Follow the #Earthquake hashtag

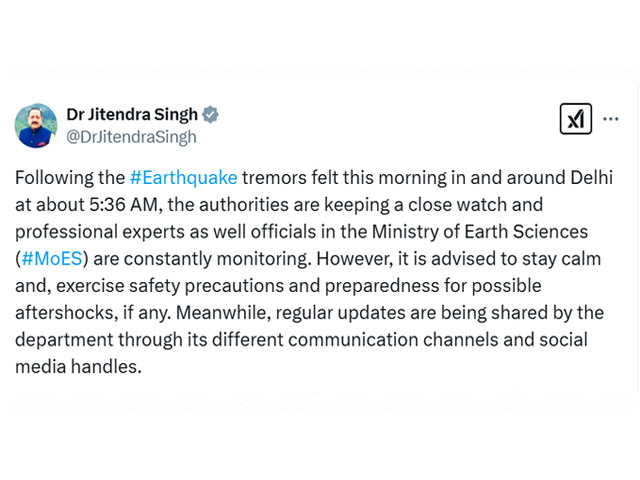pyautogui.click(x=184, y=178)
